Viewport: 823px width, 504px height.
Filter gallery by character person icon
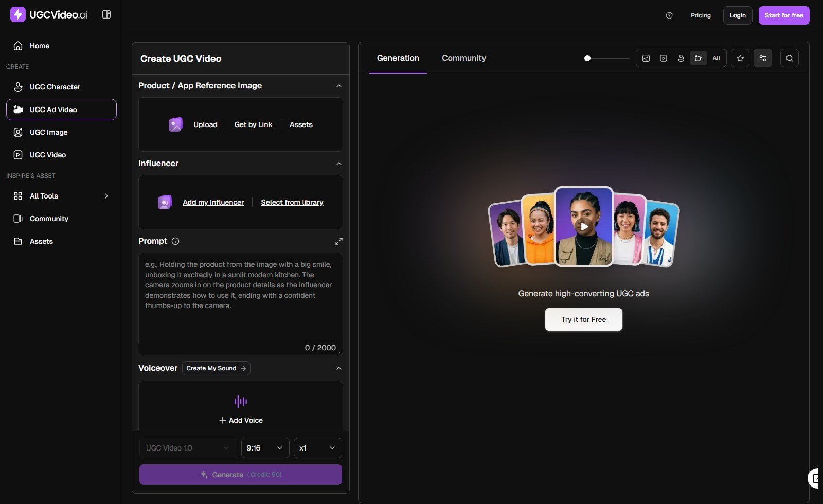[x=681, y=58]
